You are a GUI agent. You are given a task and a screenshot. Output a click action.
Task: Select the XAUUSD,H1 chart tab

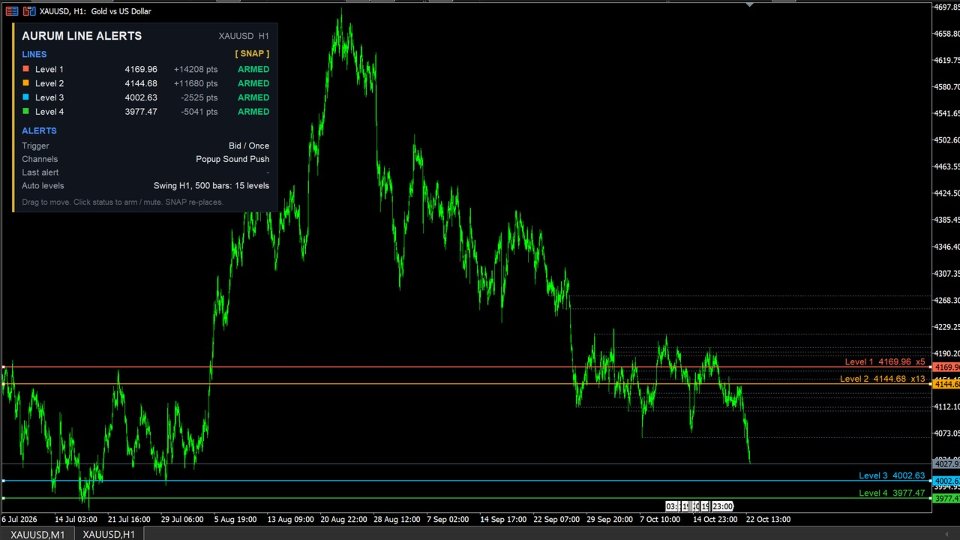pyautogui.click(x=109, y=534)
